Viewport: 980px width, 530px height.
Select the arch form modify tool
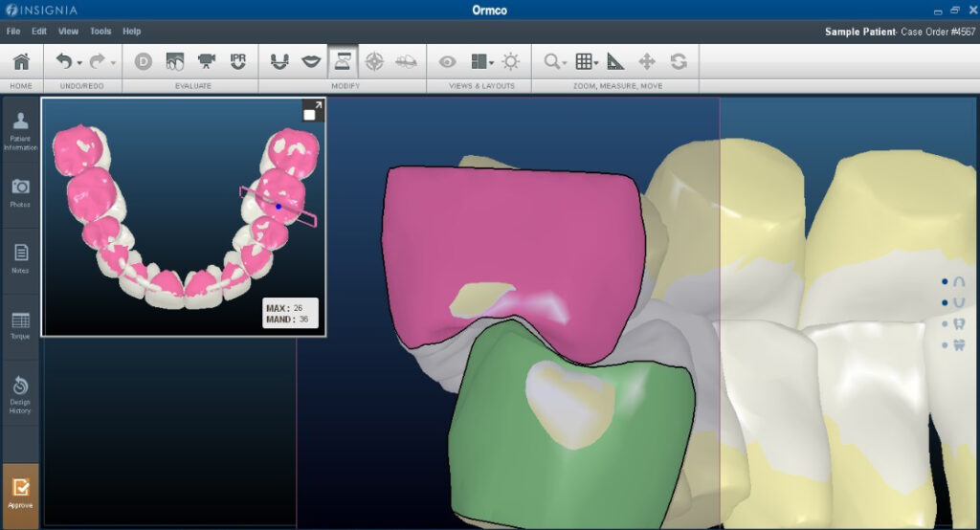tap(279, 62)
